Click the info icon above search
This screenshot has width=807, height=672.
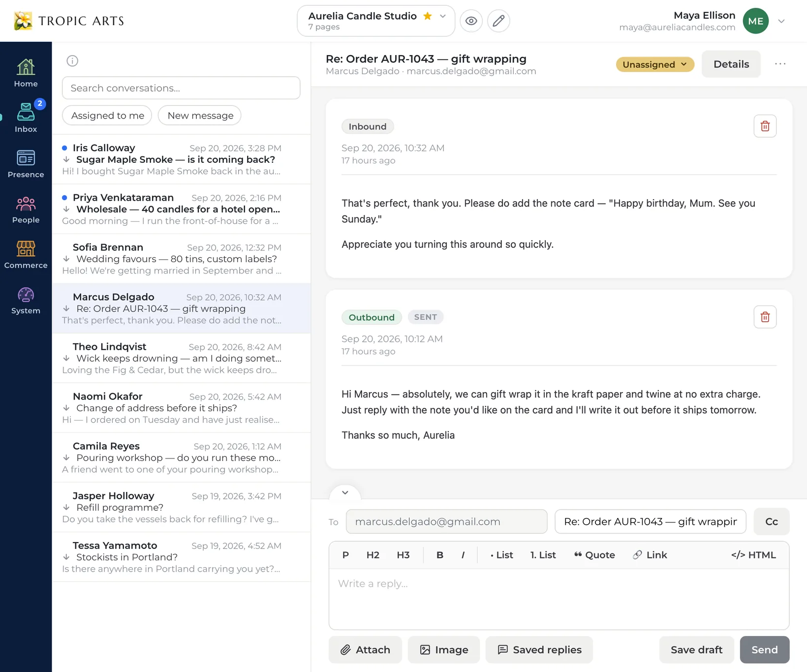[x=72, y=61]
